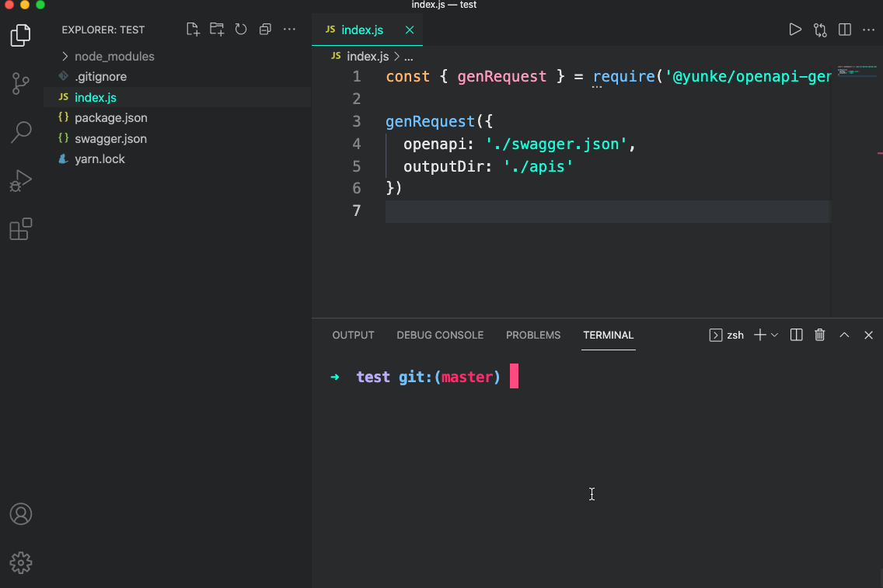Create a new file in Explorer
883x588 pixels.
193,30
